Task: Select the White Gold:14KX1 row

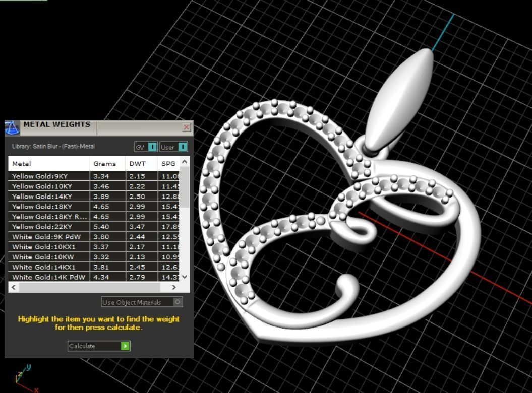Action: click(94, 267)
